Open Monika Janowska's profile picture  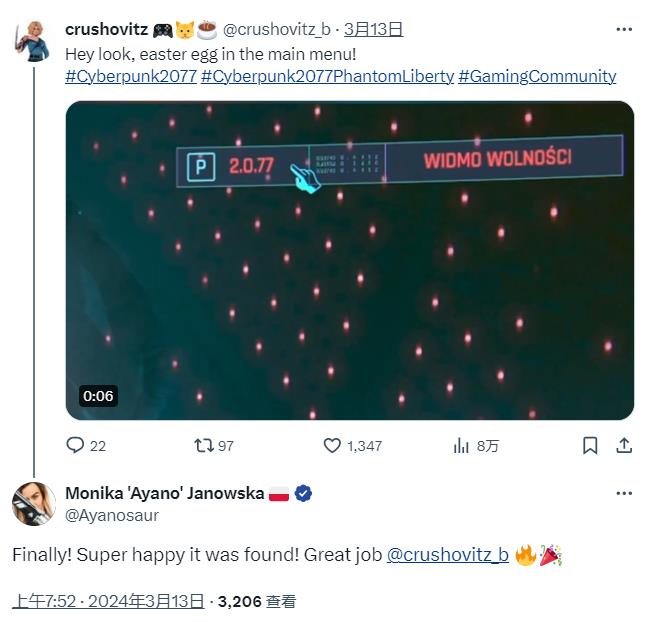click(x=34, y=504)
